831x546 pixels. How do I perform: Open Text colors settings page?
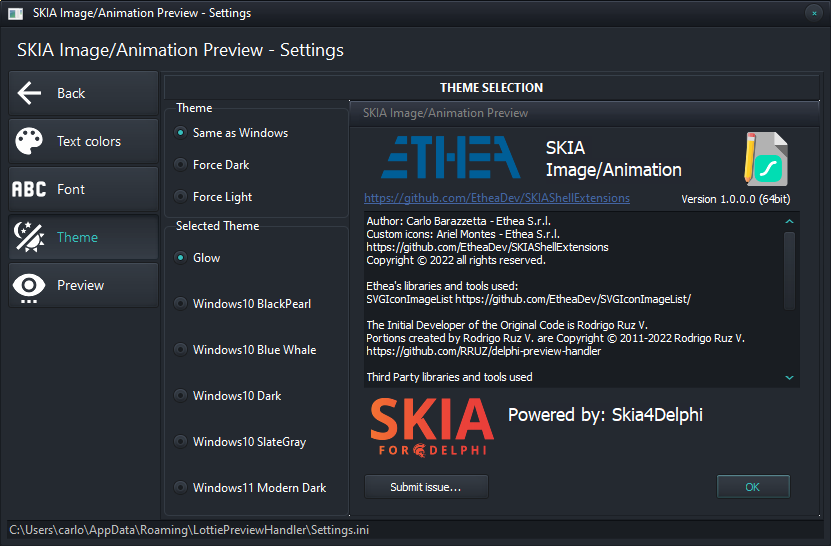click(84, 141)
